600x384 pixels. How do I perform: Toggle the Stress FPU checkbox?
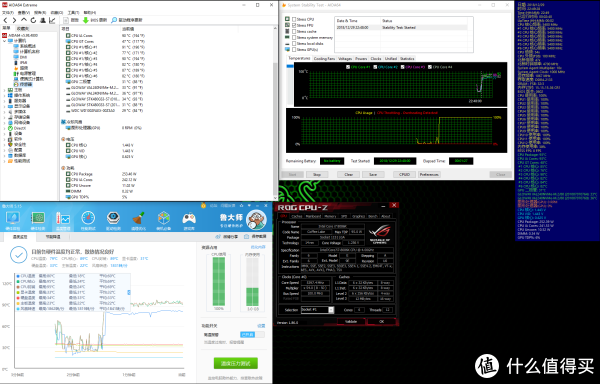[294, 25]
